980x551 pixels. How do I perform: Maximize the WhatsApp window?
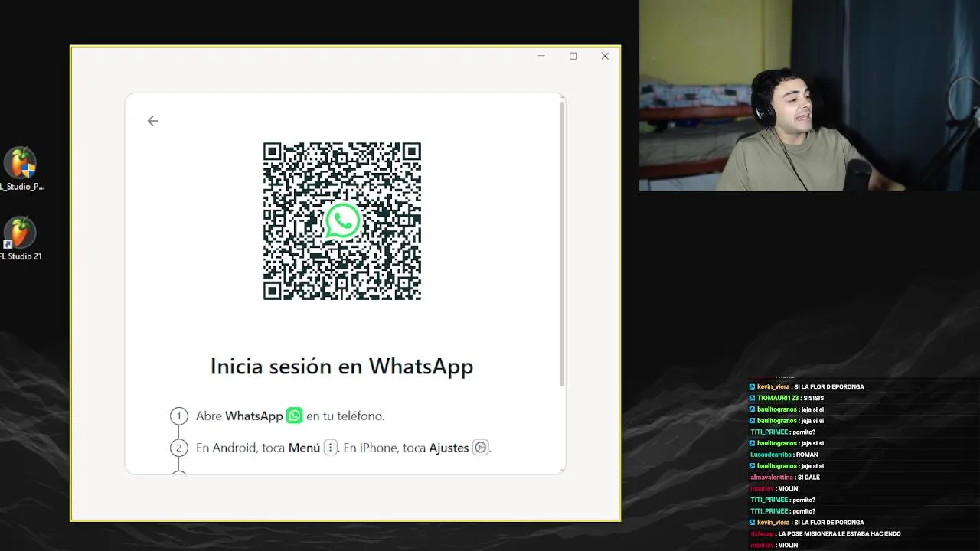pos(573,56)
